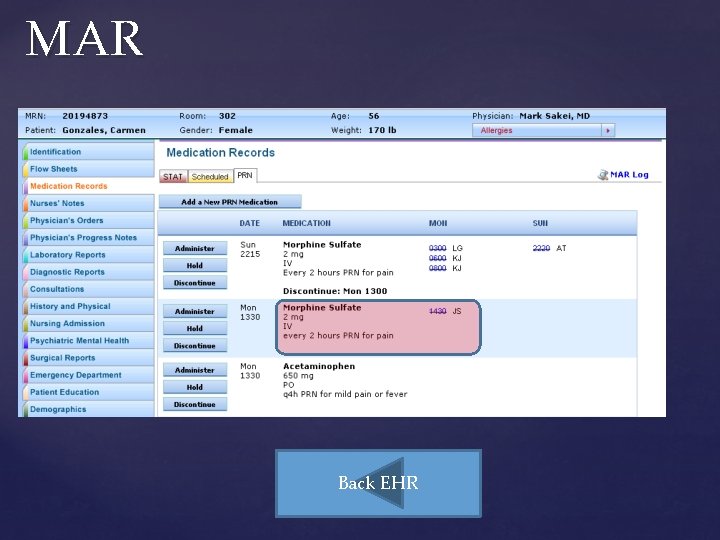Screen dimensions: 720x540
Task: Click Acetaminophen medication name
Action: tap(319, 366)
